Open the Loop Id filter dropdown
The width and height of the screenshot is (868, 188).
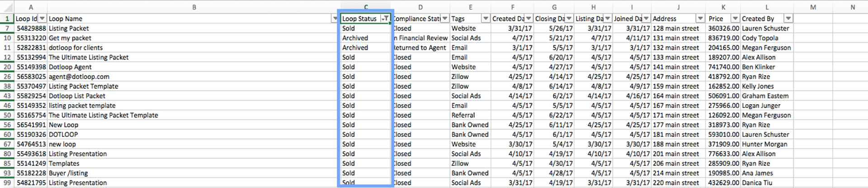(42, 19)
